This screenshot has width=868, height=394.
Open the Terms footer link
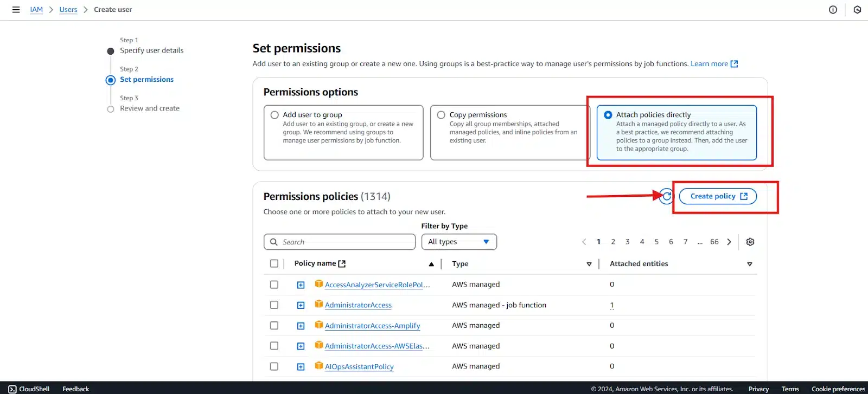pos(790,389)
